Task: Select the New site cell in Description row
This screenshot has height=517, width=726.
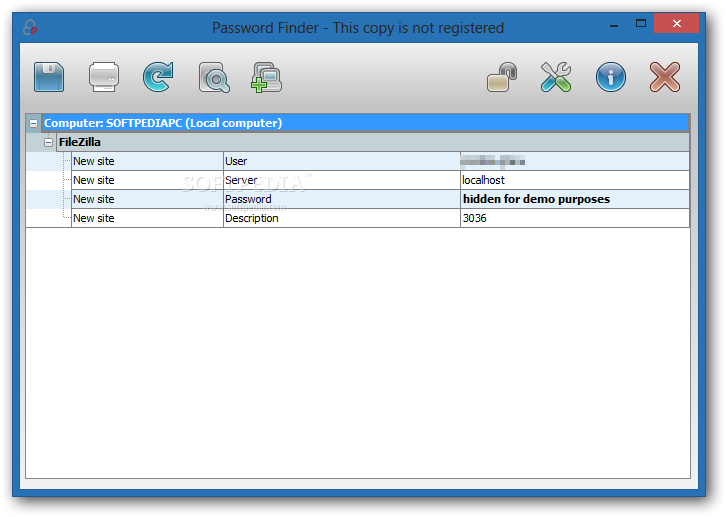Action: pos(147,218)
